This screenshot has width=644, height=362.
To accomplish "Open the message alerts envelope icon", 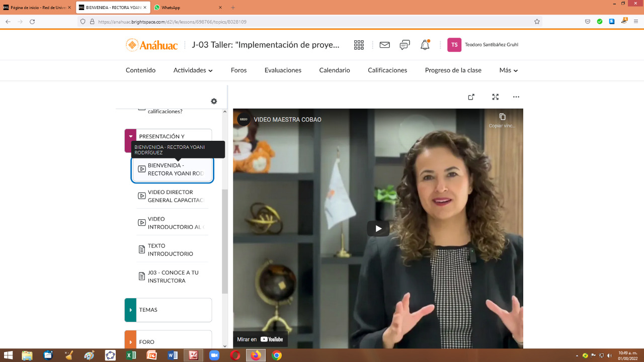I will [x=384, y=45].
